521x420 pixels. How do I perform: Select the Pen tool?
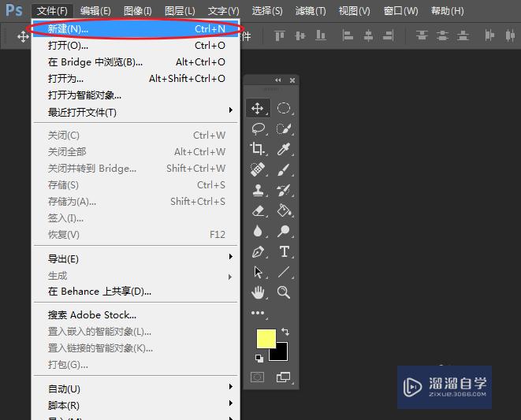[x=258, y=252]
